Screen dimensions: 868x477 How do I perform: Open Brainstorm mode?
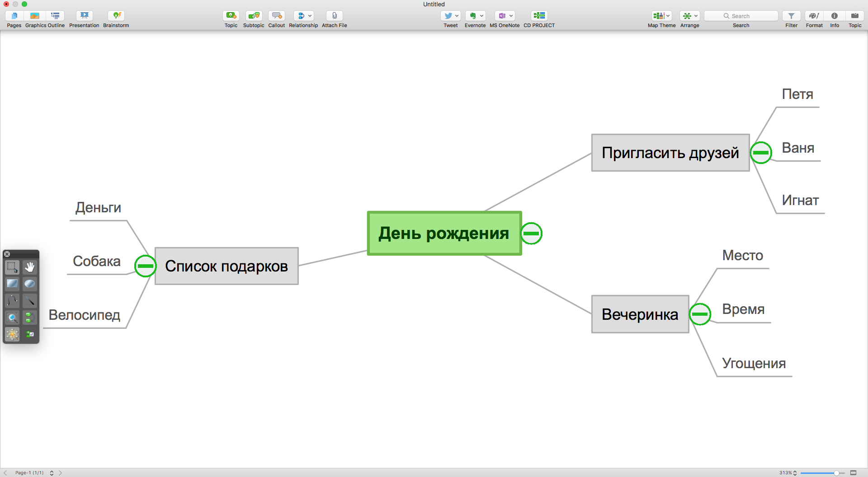(116, 16)
